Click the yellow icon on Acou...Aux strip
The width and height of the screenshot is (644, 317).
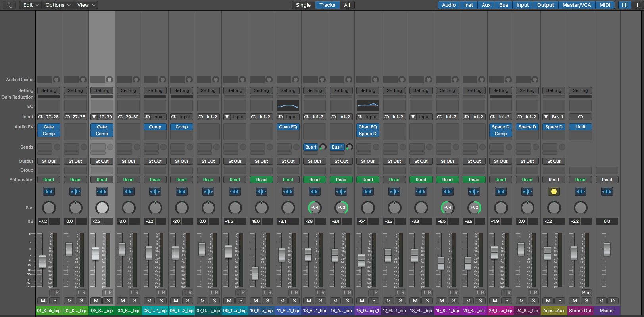tap(554, 192)
